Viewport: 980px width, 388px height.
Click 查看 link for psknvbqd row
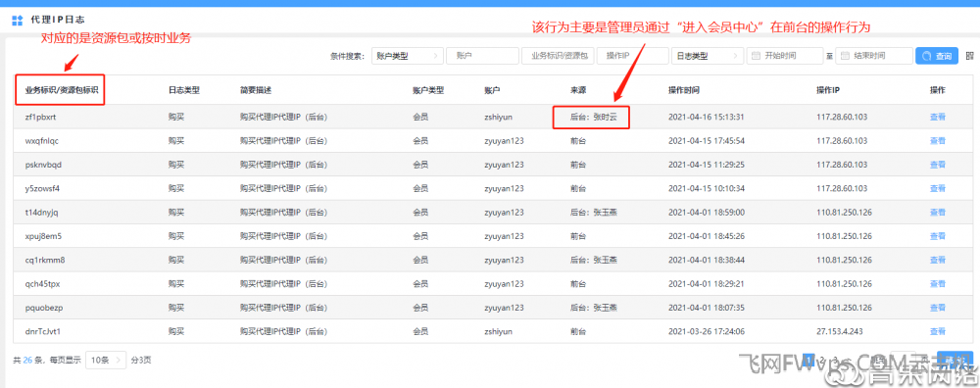tap(938, 165)
